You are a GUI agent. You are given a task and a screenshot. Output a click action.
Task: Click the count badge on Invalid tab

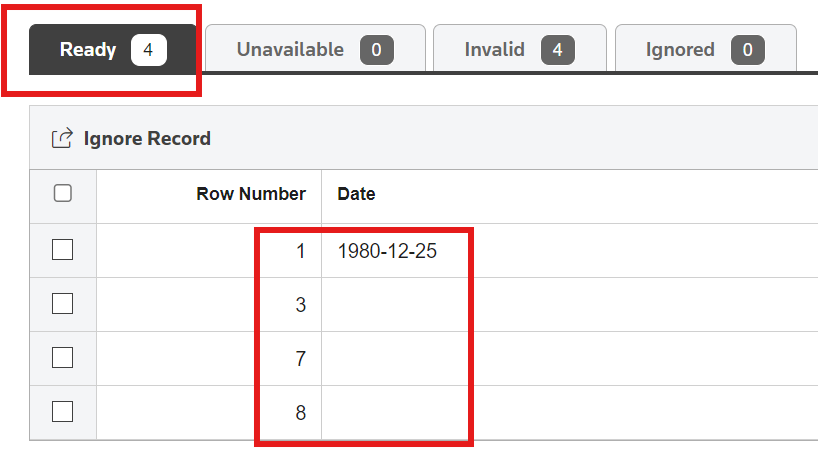click(x=558, y=49)
